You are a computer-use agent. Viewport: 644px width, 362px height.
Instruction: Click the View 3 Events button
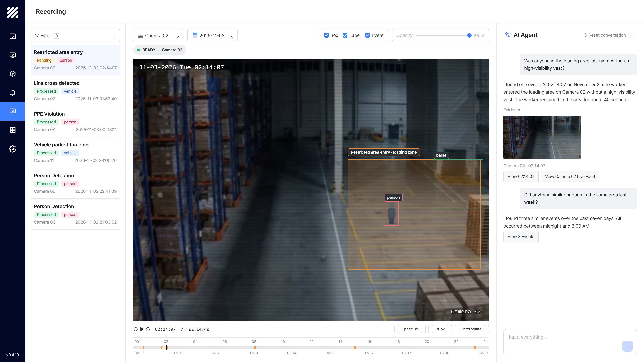click(521, 237)
